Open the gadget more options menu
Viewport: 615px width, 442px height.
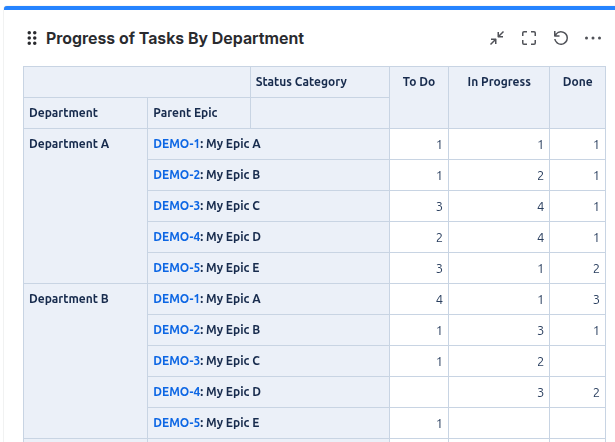click(x=593, y=39)
